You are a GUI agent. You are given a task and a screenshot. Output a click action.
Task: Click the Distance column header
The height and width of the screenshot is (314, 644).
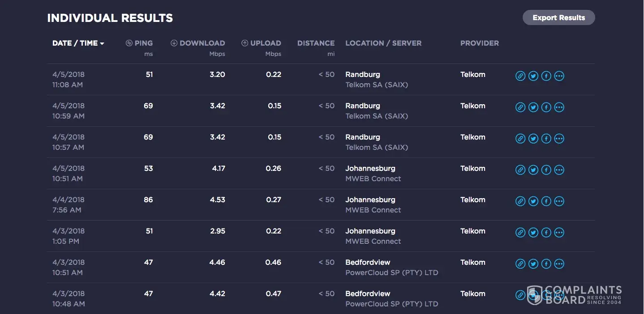[316, 43]
